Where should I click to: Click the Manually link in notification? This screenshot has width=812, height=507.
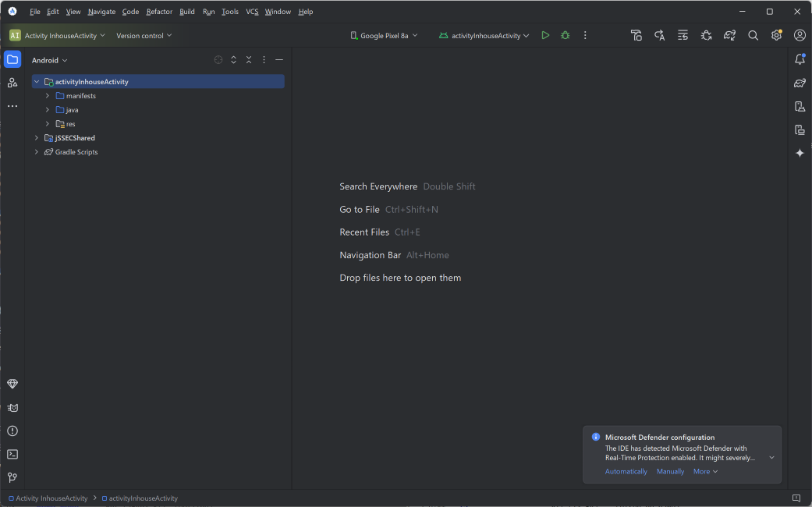click(x=670, y=471)
